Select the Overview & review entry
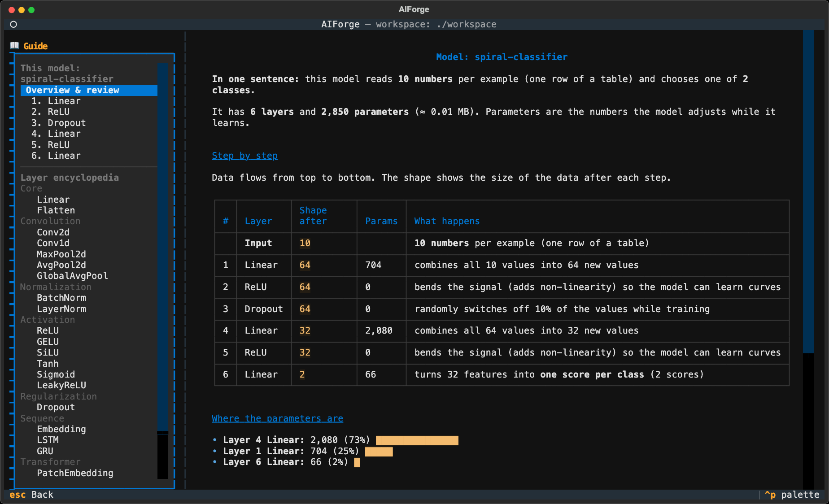Viewport: 829px width, 504px height. 89,90
